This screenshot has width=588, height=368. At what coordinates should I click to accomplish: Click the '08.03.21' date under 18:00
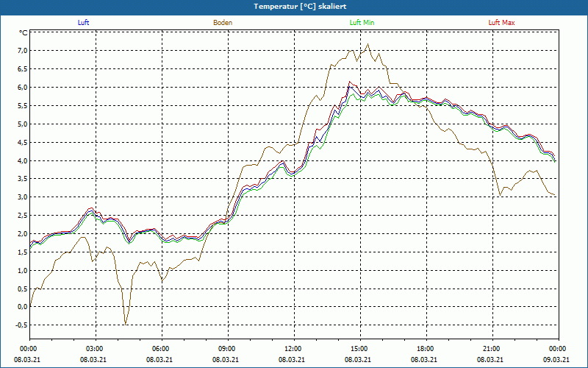[424, 360]
